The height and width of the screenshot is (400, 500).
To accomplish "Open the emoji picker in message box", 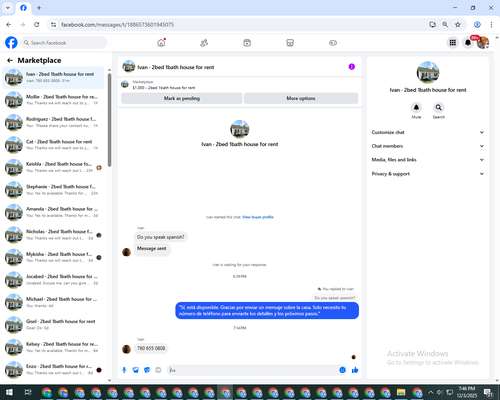I will (342, 370).
